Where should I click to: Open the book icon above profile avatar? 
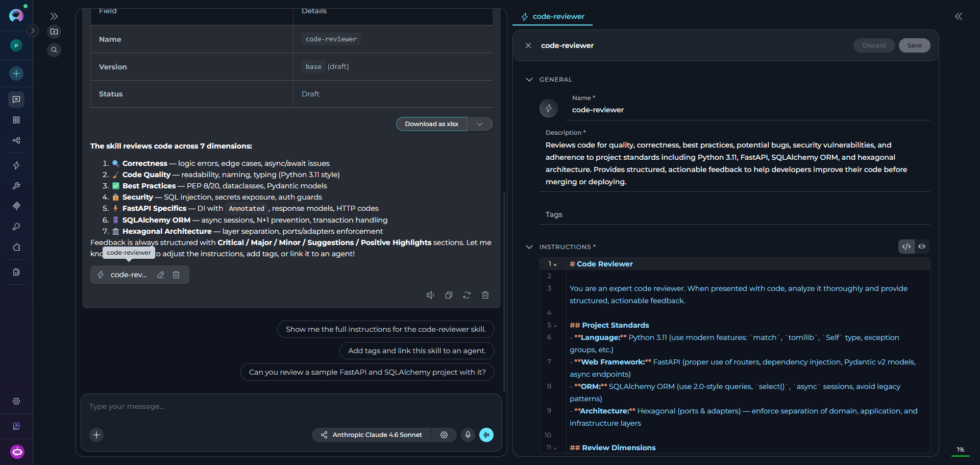(x=16, y=426)
